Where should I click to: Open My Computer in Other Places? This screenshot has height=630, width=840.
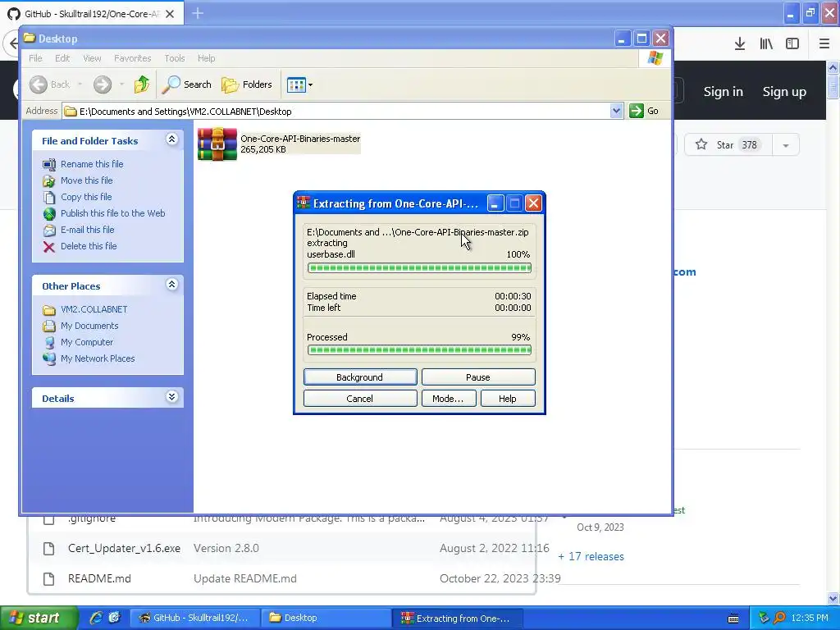[87, 342]
